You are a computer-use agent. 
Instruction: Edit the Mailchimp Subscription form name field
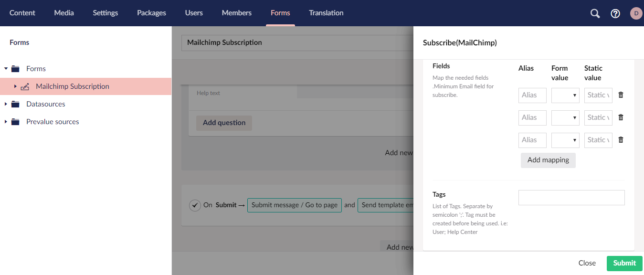click(x=297, y=42)
